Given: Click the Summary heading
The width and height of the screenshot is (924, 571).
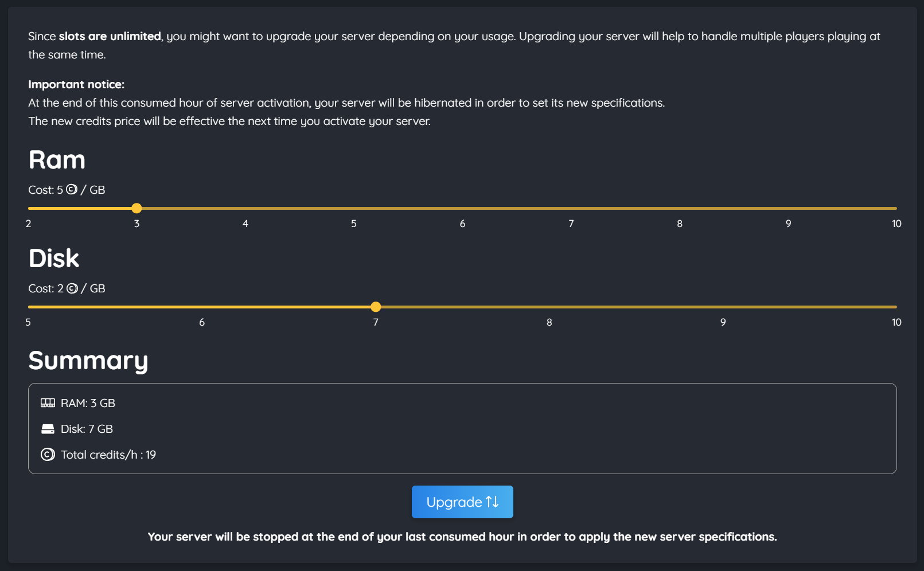Looking at the screenshot, I should click(x=88, y=361).
